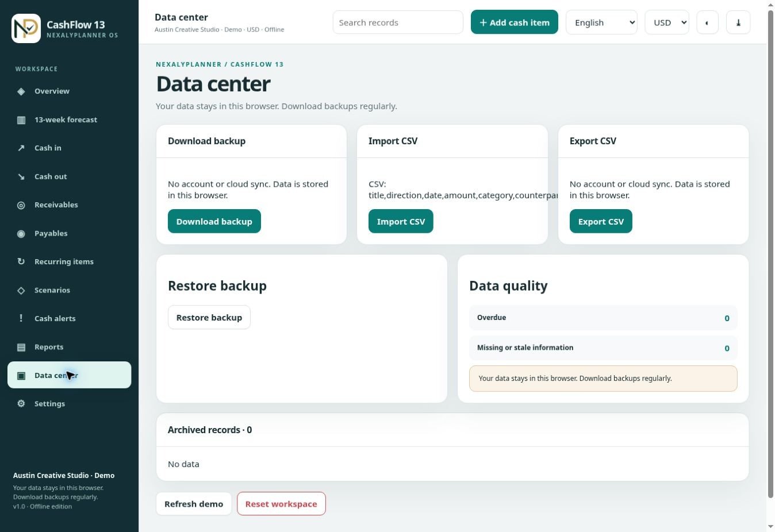Click the Refresh demo button

[194, 504]
